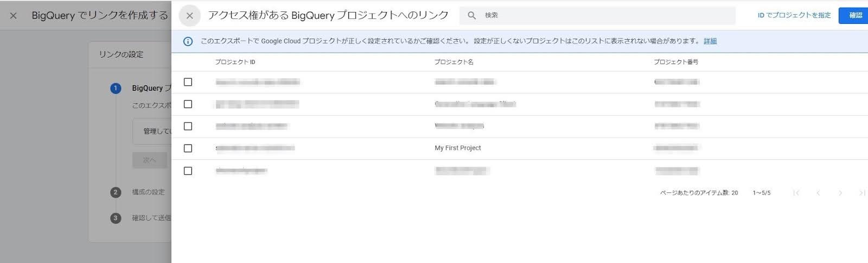868x263 pixels.
Task: Open the ID でプロジェクトを指定 link
Action: [794, 15]
